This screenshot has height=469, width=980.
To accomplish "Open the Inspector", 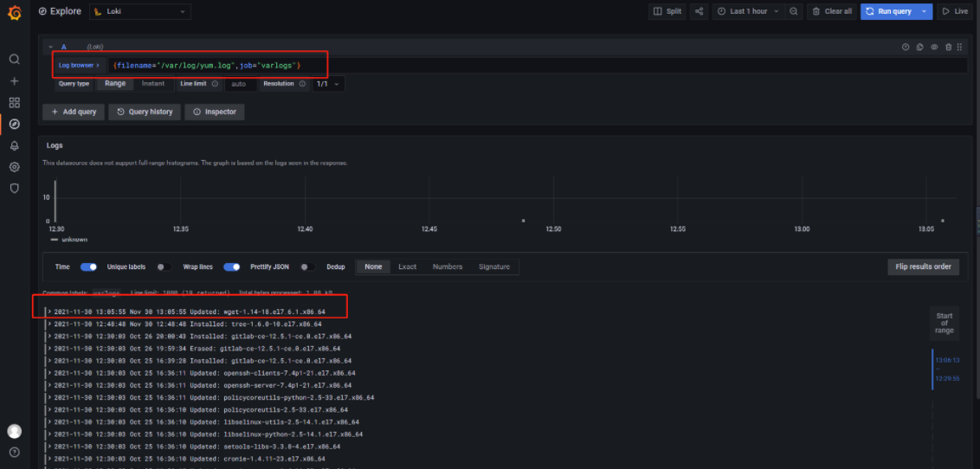I will [x=215, y=112].
